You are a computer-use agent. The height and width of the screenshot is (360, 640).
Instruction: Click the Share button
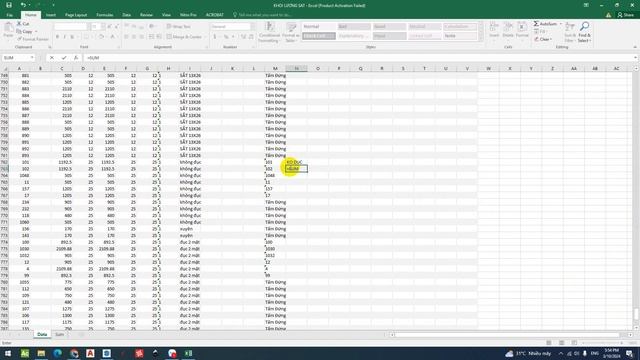coord(626,15)
